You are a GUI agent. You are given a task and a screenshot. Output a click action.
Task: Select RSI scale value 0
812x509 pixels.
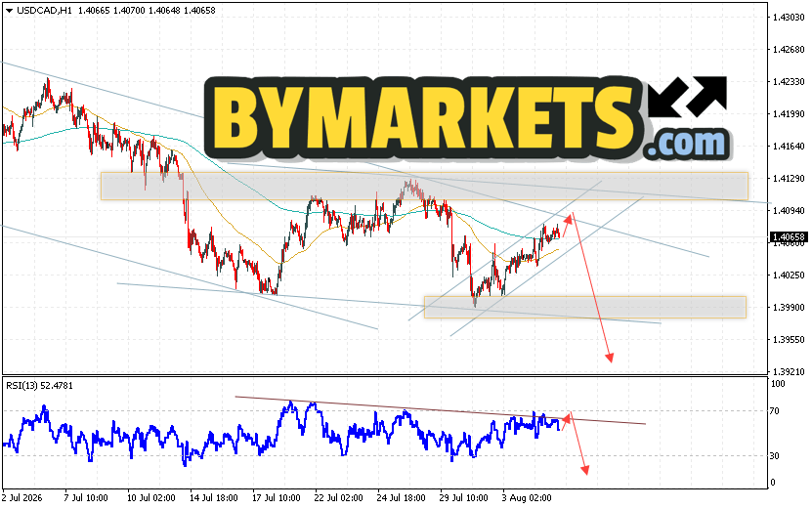(773, 482)
